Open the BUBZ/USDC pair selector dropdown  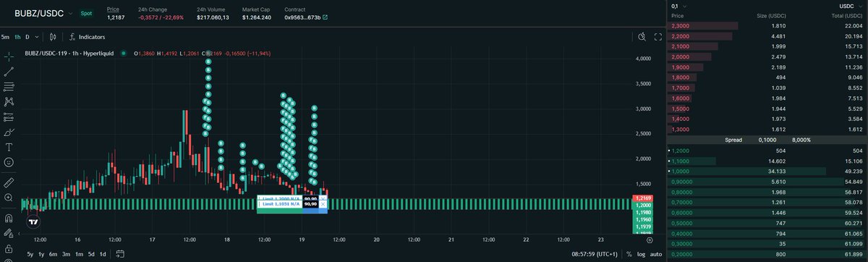tap(43, 13)
